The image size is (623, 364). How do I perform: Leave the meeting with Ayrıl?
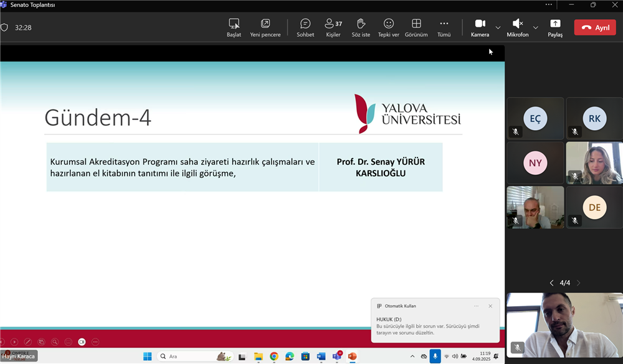pos(595,27)
